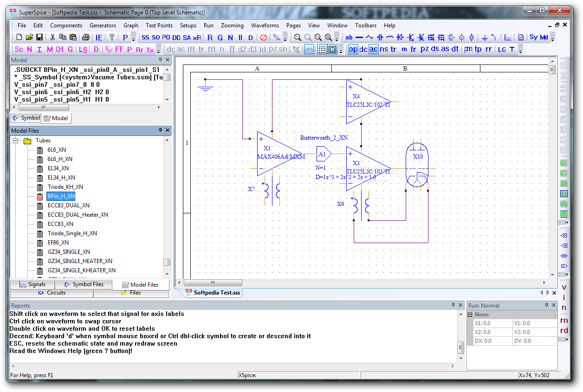This screenshot has width=583, height=392.
Task: Pin the Reports panel
Action: coord(453,305)
